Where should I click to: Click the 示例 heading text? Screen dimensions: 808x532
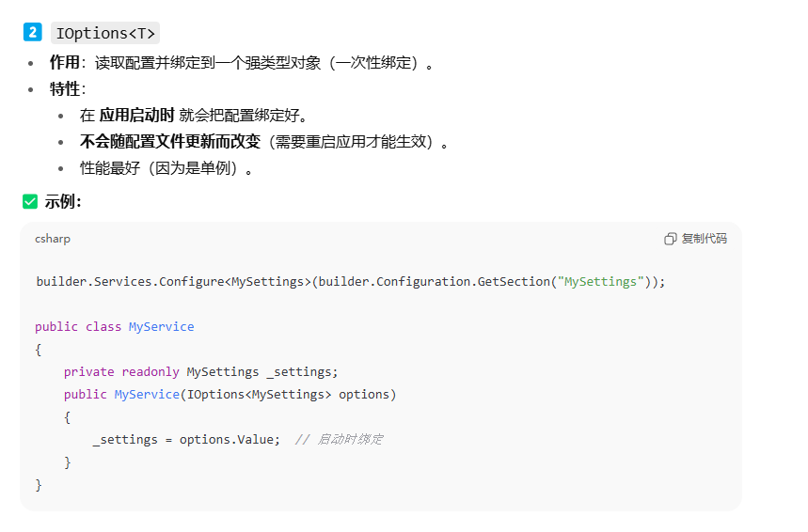(x=63, y=201)
